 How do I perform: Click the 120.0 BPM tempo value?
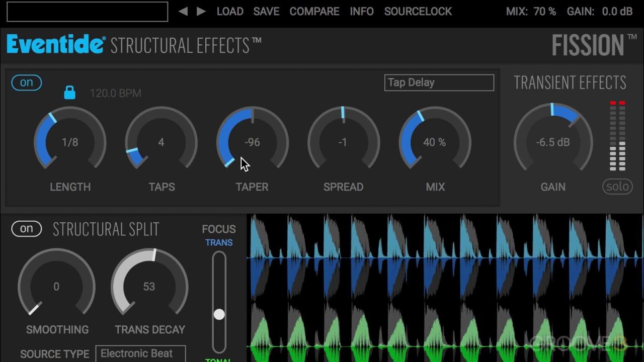[115, 93]
